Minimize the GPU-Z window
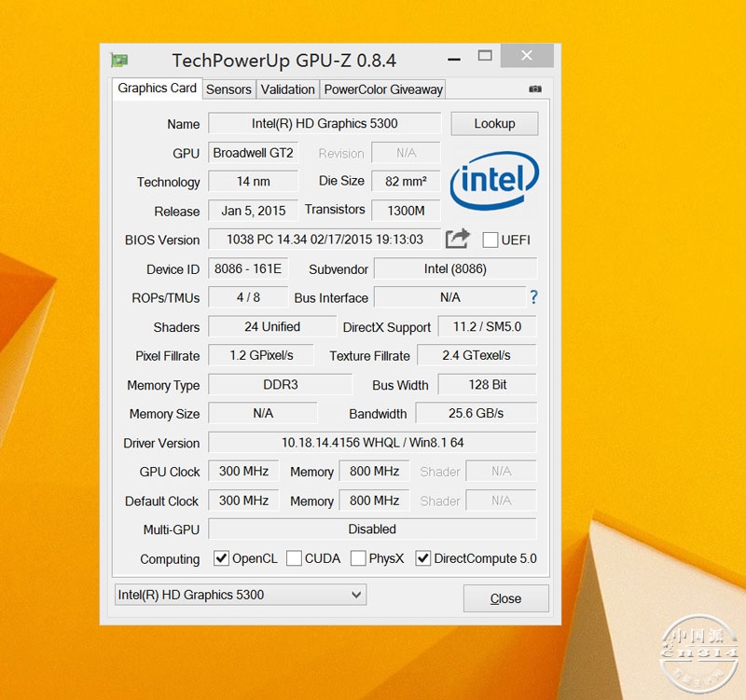The height and width of the screenshot is (700, 746). [454, 60]
